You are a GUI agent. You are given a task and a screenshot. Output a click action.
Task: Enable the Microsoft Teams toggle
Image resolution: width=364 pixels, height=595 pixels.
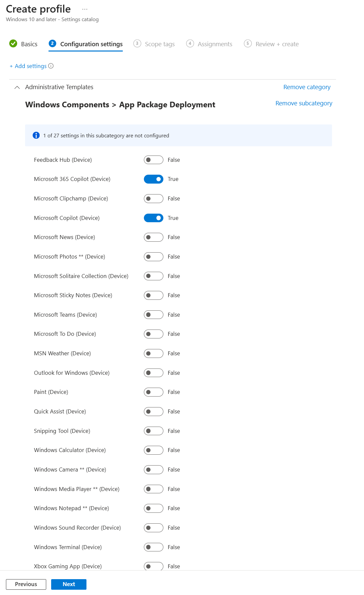153,315
